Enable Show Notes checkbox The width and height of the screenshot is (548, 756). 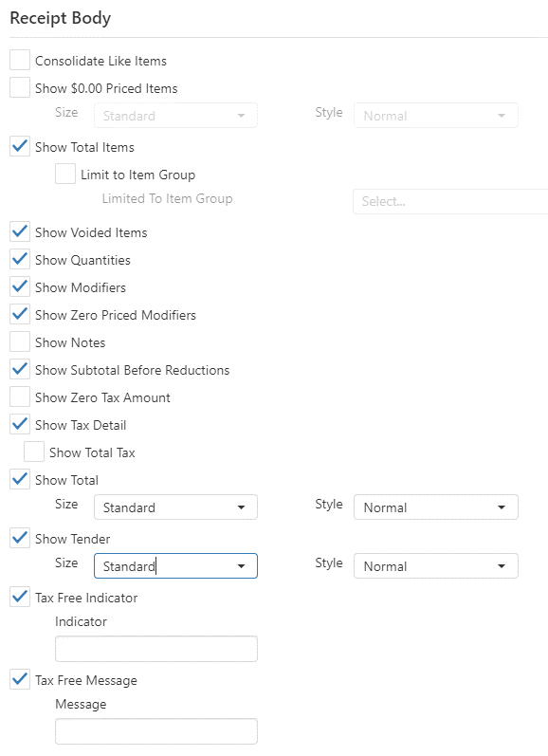(20, 341)
